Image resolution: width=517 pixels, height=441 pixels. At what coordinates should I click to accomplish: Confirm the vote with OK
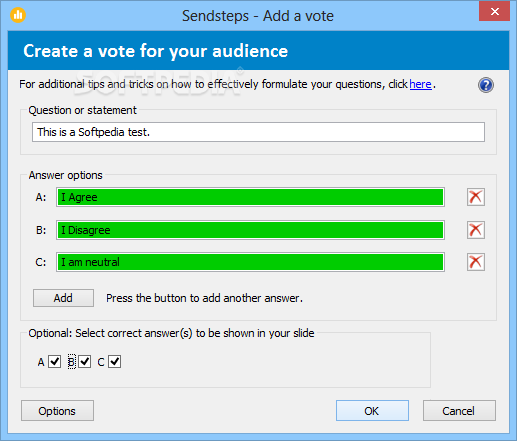pyautogui.click(x=372, y=411)
